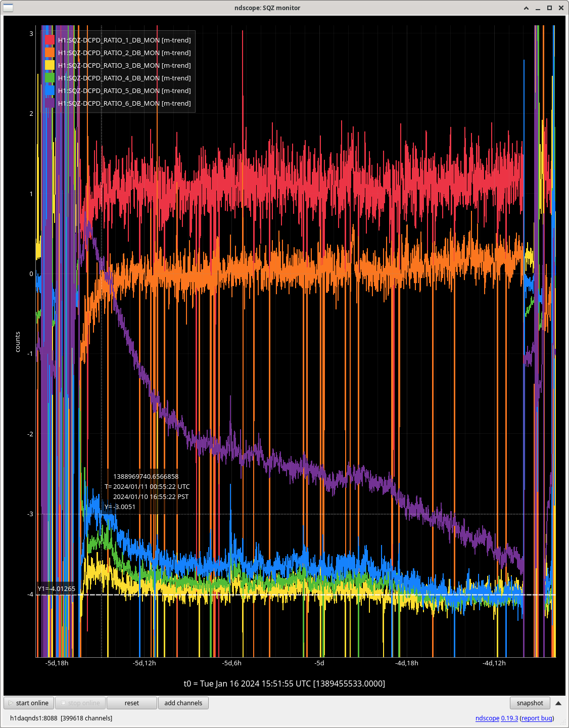Click the blue RATIO_5_DB_MON legend swatch
Viewport: 569px width, 728px height.
[x=50, y=90]
